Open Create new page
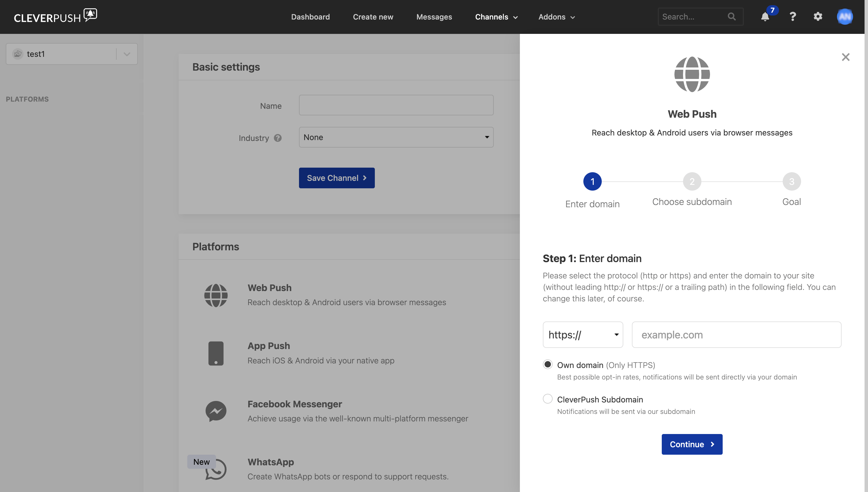The image size is (868, 492). pyautogui.click(x=373, y=17)
